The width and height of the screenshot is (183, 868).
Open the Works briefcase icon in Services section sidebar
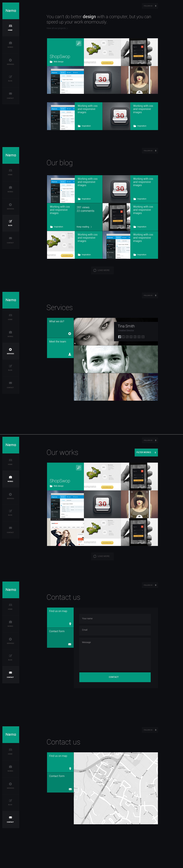click(x=10, y=332)
